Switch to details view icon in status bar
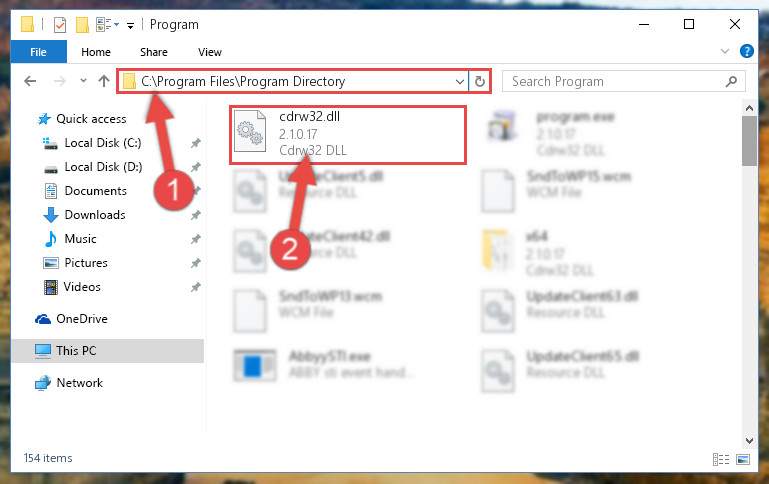The width and height of the screenshot is (769, 484). (720, 459)
